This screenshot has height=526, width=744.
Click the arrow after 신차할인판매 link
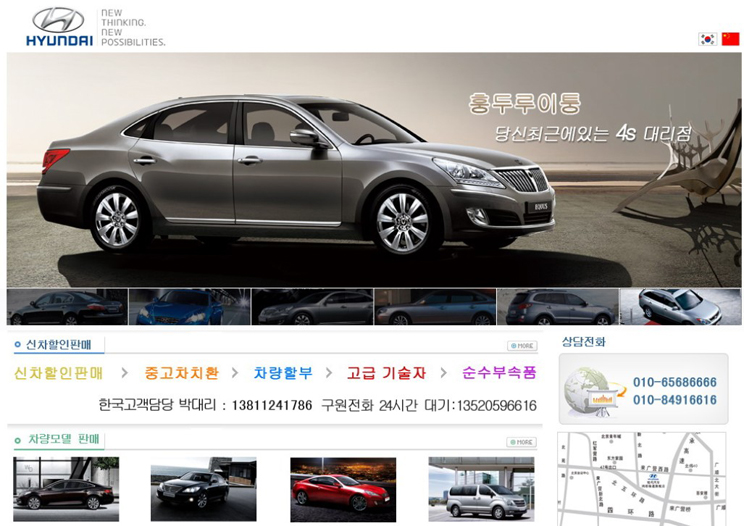click(124, 373)
